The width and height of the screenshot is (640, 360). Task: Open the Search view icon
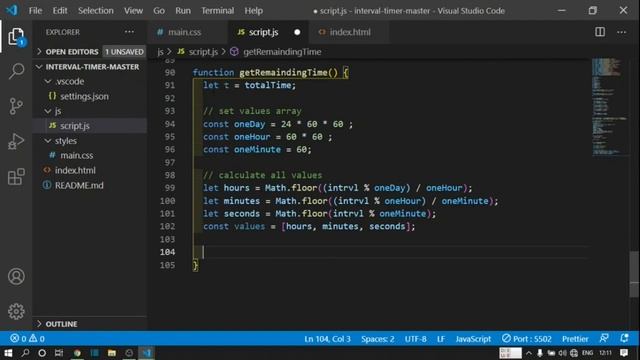16,71
